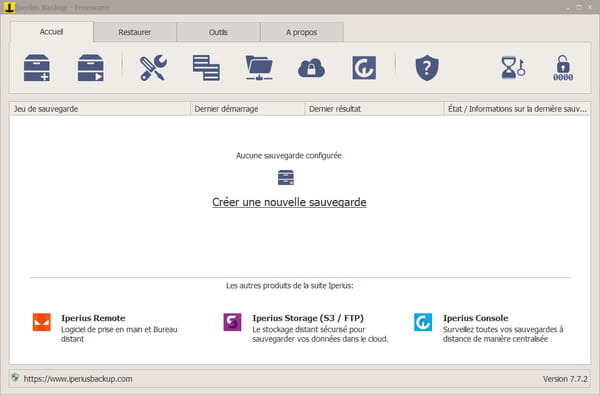Close the Iperius Backup window
The width and height of the screenshot is (600, 395).
point(590,7)
